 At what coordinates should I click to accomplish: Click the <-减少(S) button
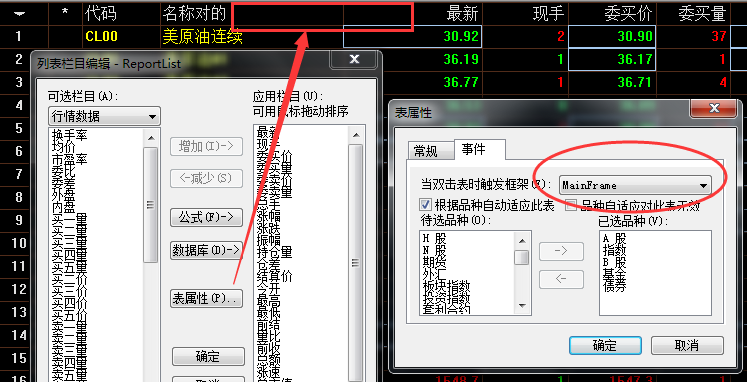click(x=206, y=179)
